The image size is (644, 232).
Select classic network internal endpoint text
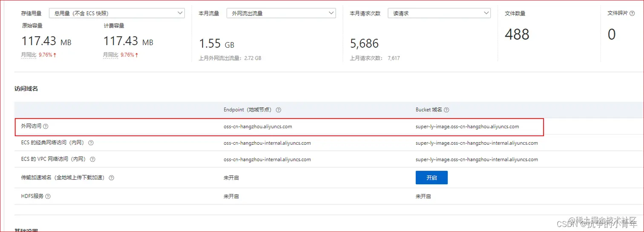click(x=267, y=143)
